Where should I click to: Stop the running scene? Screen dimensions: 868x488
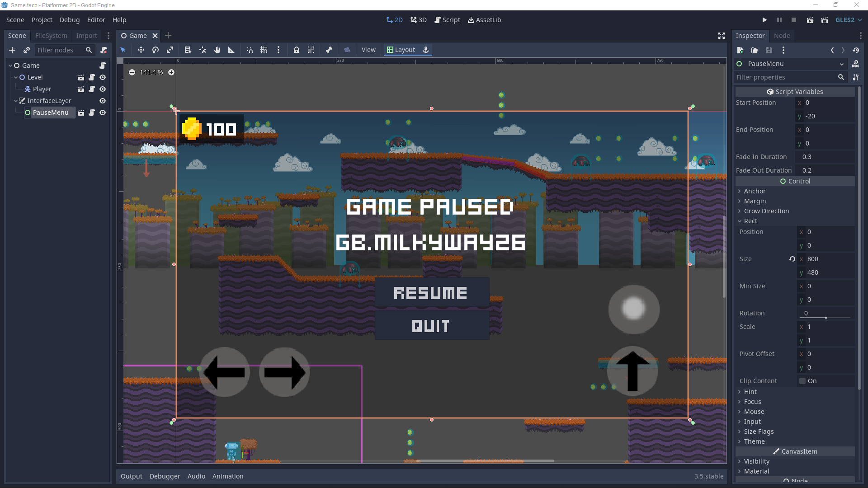(x=794, y=20)
